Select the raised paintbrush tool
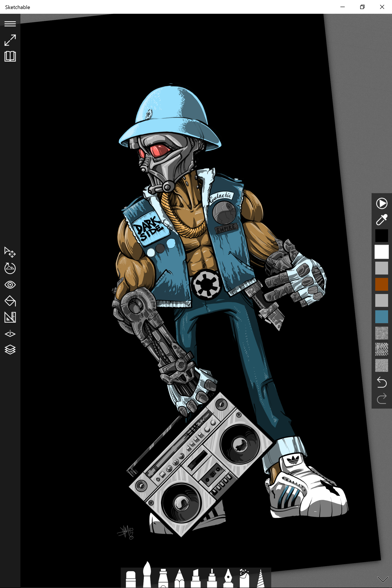Image resolution: width=392 pixels, height=588 pixels. tap(147, 574)
